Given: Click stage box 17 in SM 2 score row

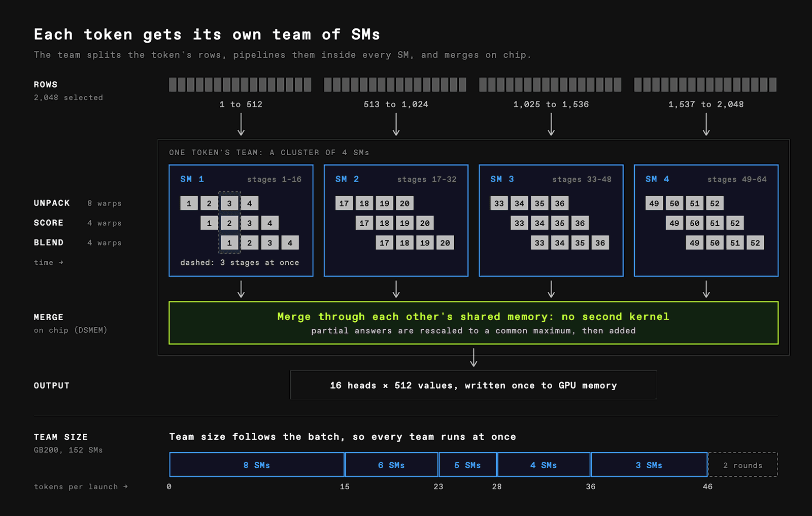Looking at the screenshot, I should point(364,223).
